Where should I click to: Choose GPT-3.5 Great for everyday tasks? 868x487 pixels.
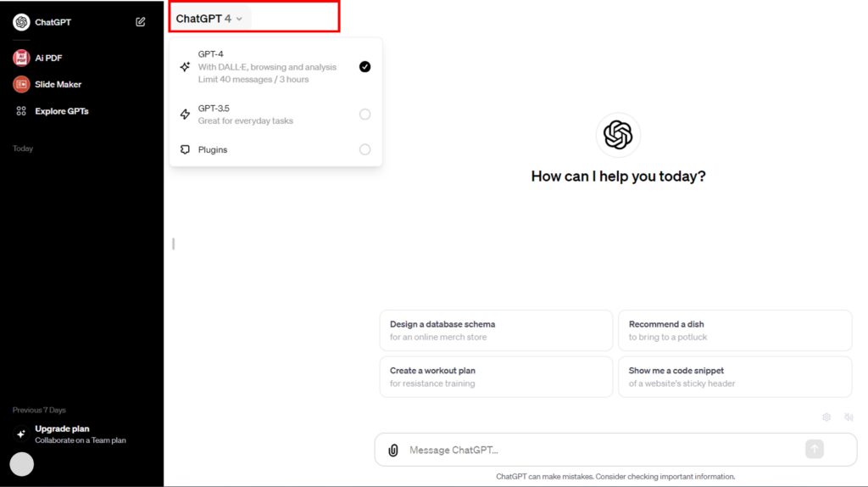click(275, 115)
